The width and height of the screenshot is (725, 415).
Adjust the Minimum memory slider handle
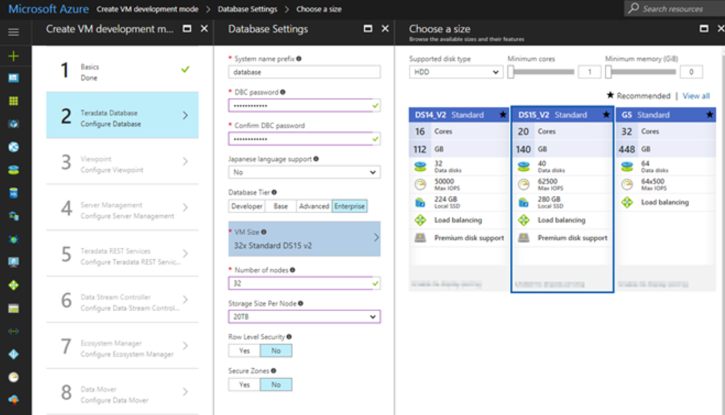tap(608, 72)
